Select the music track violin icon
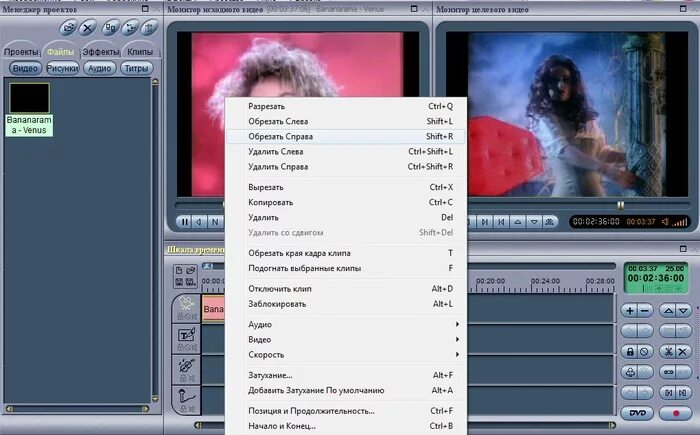The height and width of the screenshot is (435, 700). coord(187,365)
